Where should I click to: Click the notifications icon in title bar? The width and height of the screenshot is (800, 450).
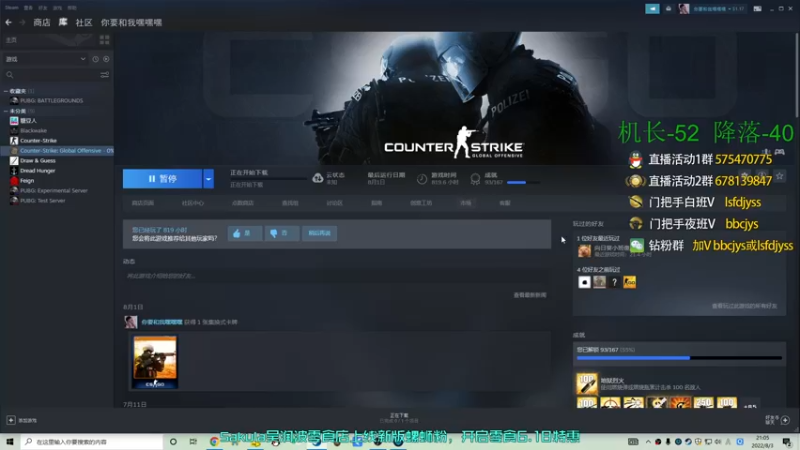pos(668,9)
